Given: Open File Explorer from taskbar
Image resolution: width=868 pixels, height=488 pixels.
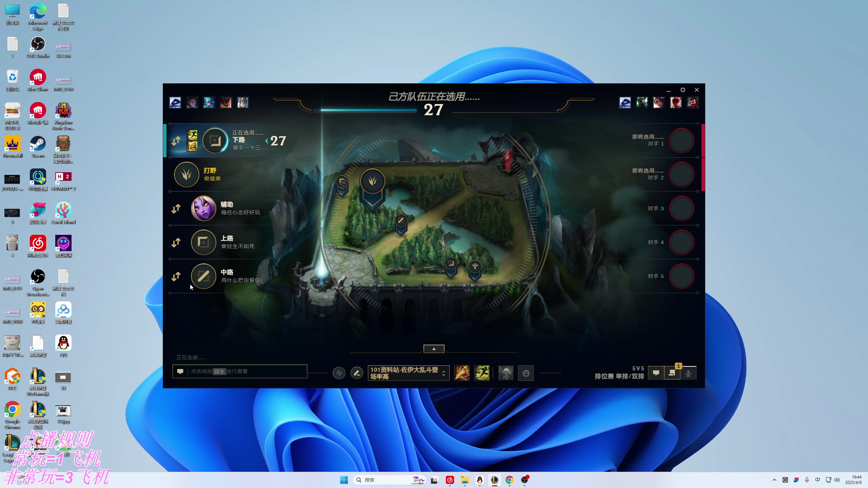Looking at the screenshot, I should click(465, 480).
